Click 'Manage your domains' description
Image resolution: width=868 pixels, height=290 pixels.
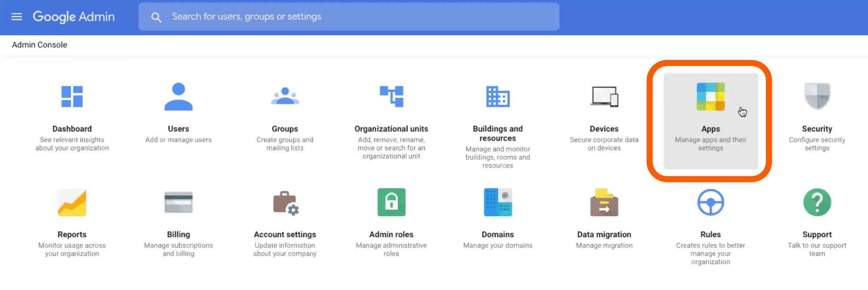pyautogui.click(x=498, y=245)
